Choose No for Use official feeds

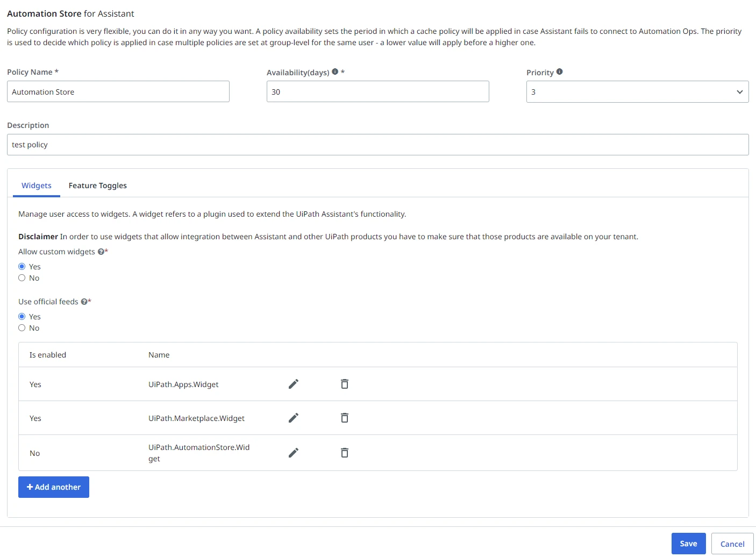tap(22, 328)
